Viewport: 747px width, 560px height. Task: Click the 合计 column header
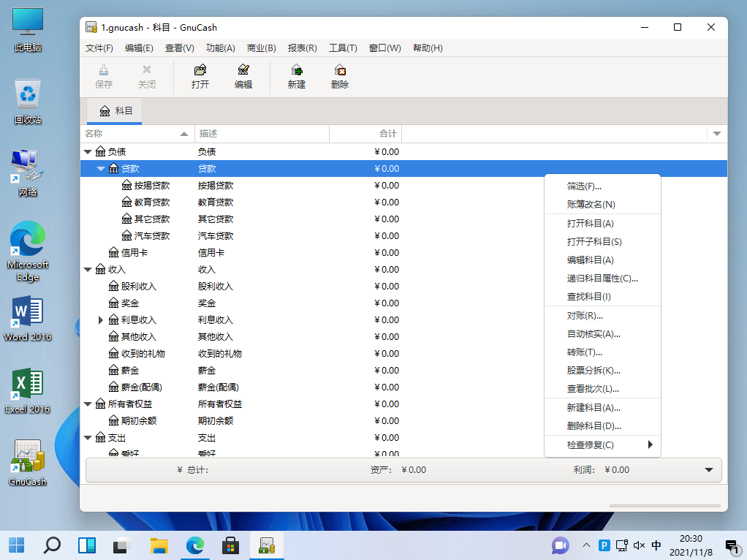click(365, 134)
